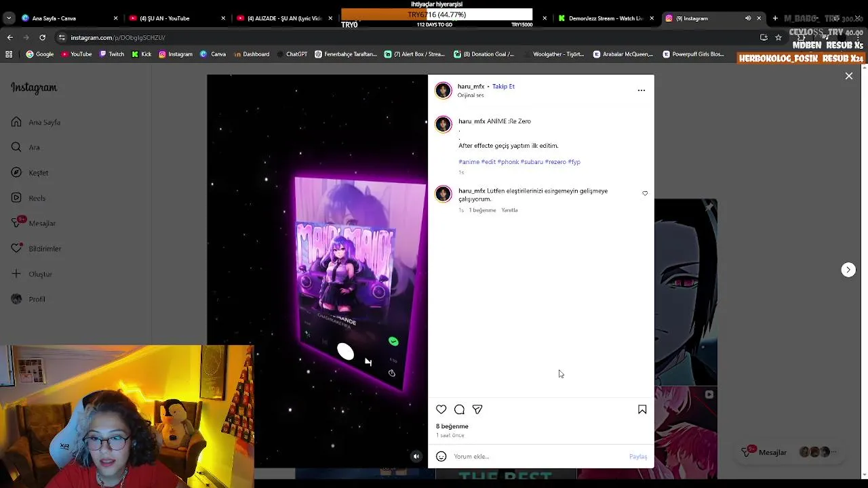Viewport: 868px width, 488px height.
Task: Open haru_mfx profile from header username
Action: (x=471, y=86)
